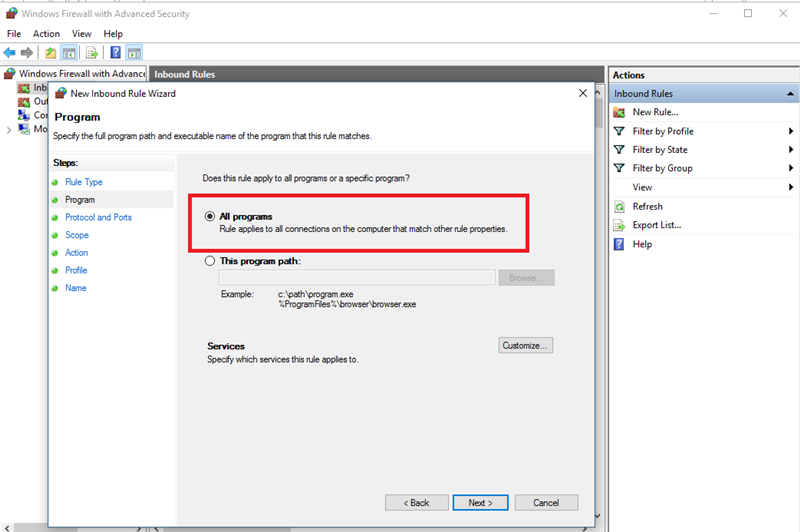Open the Action menu
Viewport: 800px width, 532px height.
click(x=46, y=34)
